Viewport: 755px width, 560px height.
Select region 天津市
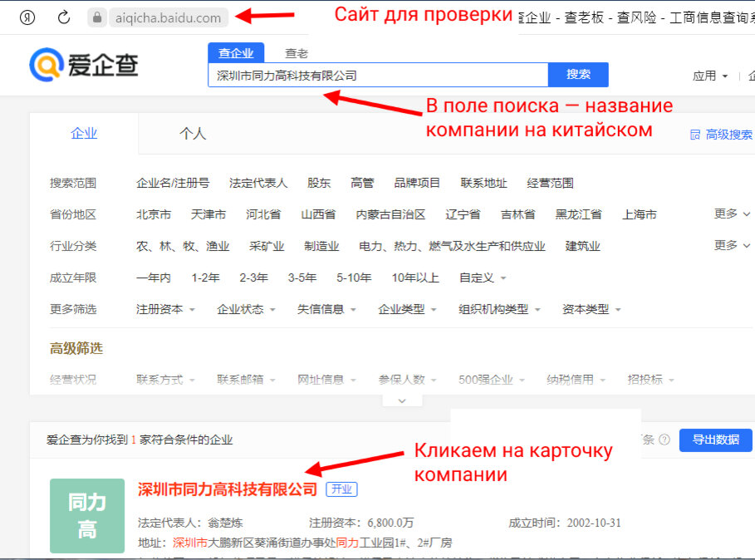pos(208,214)
